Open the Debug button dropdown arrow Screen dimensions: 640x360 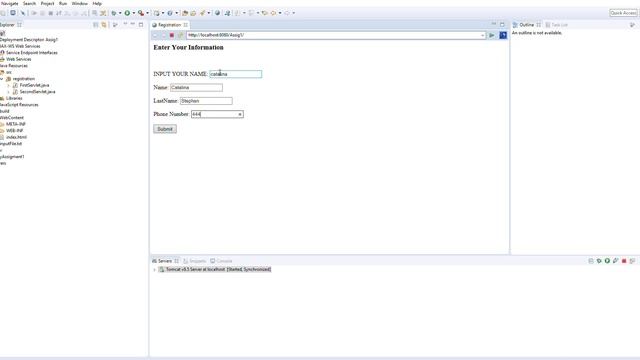point(120,13)
